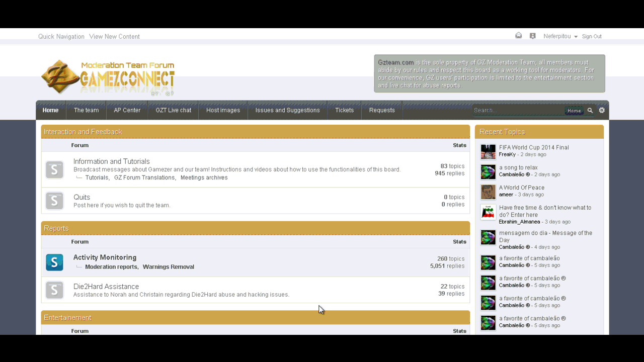The height and width of the screenshot is (362, 644).
Task: Open Die2Hard Assistance forum
Action: pyautogui.click(x=106, y=287)
